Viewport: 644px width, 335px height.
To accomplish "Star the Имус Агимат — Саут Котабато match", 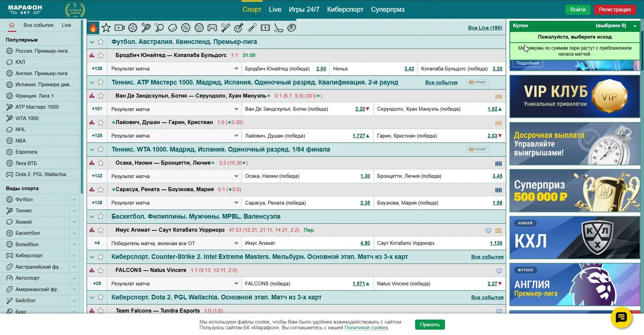I will tap(100, 230).
